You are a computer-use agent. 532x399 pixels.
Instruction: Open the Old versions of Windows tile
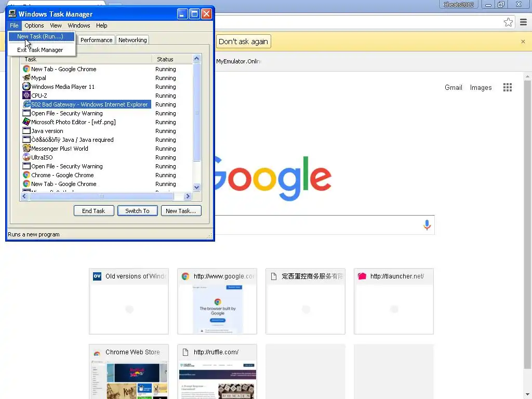coord(129,301)
